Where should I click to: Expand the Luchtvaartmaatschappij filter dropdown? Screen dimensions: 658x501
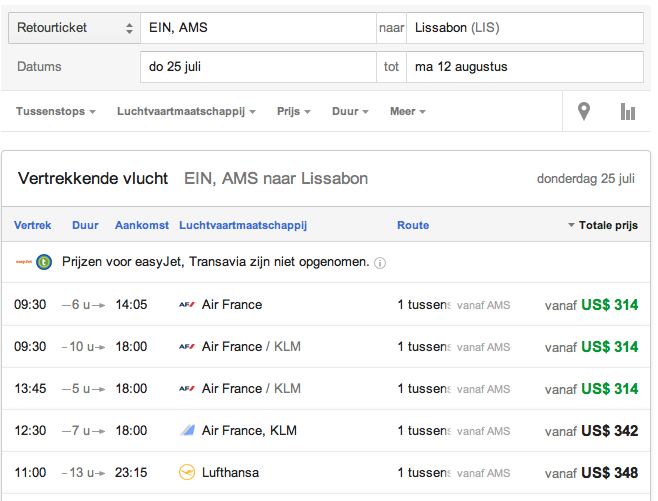186,111
